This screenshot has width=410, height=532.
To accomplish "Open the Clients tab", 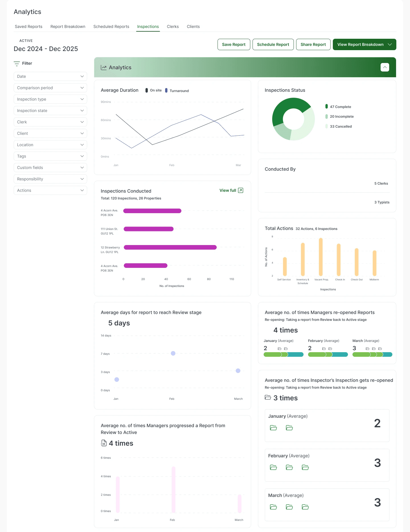I will point(193,27).
